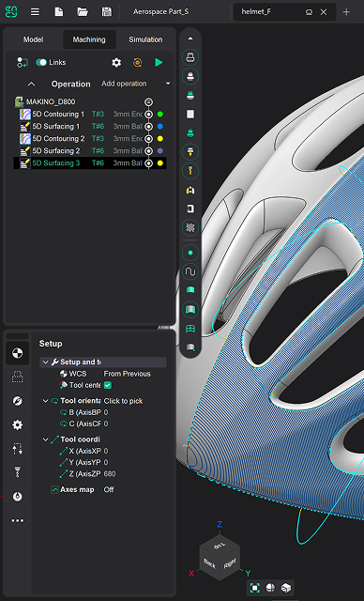The height and width of the screenshot is (601, 364).
Task: Open WCS From Previous value dropdown
Action: 127,374
